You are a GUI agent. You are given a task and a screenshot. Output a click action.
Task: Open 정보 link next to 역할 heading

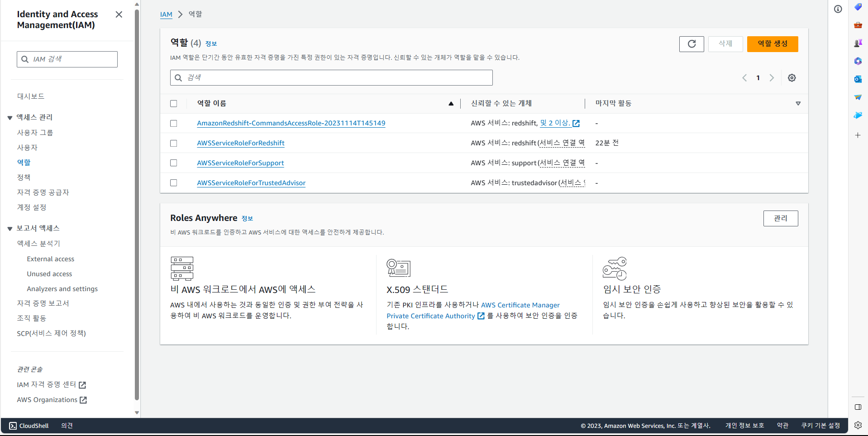pos(211,44)
